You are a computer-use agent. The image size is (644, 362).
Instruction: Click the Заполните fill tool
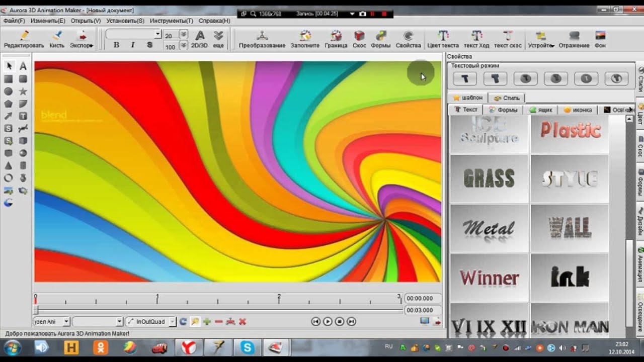pyautogui.click(x=305, y=40)
